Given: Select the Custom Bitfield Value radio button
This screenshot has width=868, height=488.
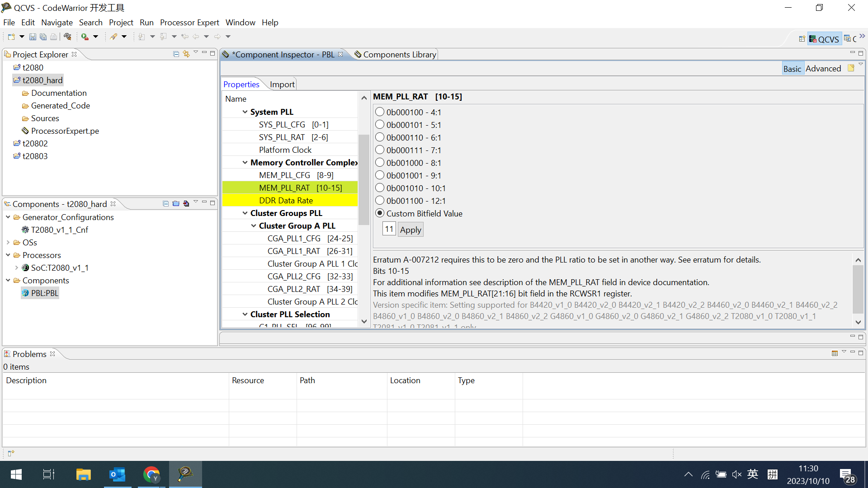Looking at the screenshot, I should click(380, 213).
